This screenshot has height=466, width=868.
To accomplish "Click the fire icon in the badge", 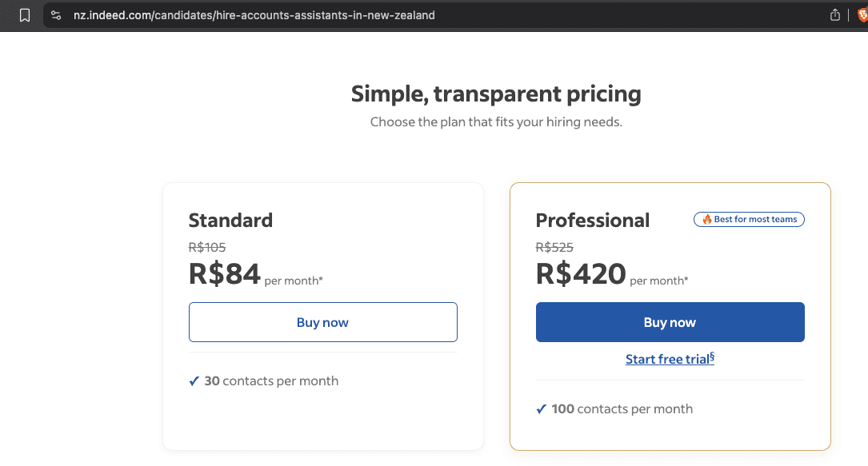I will click(707, 220).
